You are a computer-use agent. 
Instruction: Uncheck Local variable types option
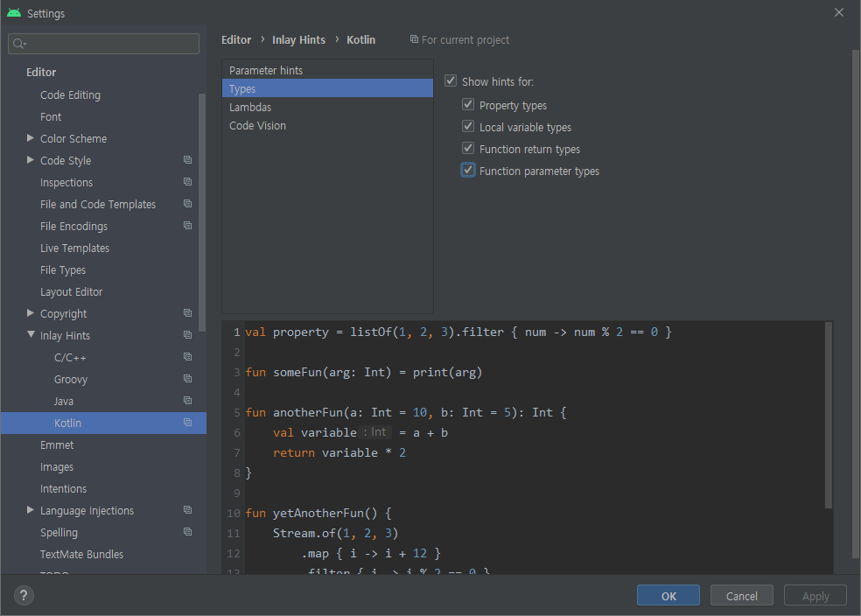click(x=468, y=126)
